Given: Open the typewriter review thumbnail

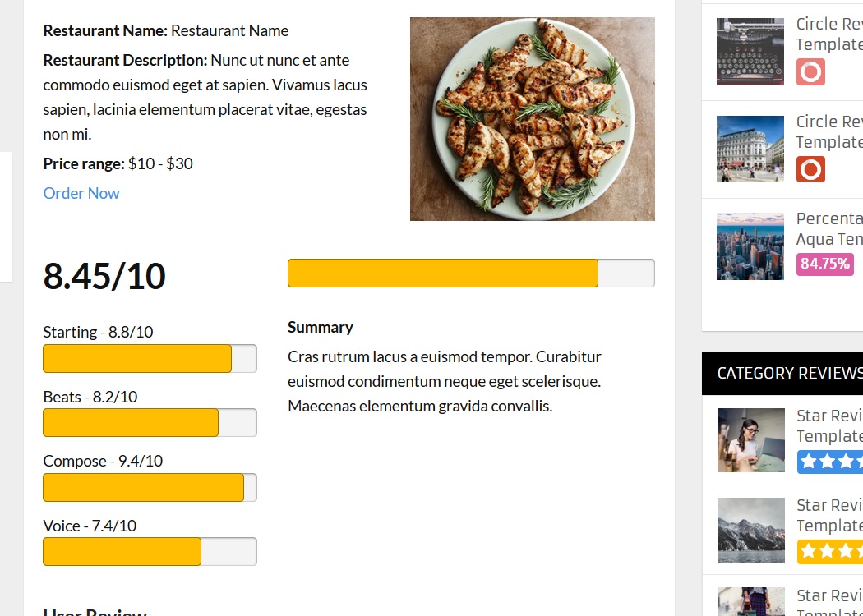Looking at the screenshot, I should coord(750,52).
